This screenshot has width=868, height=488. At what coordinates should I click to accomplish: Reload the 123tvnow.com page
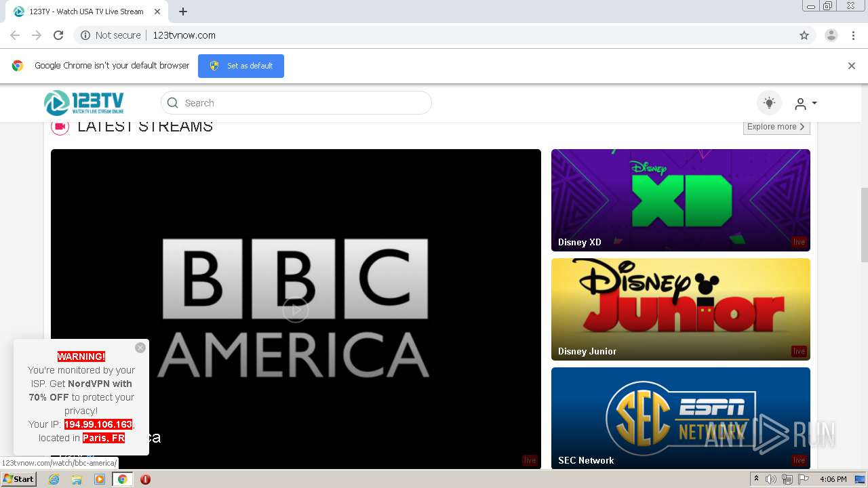click(58, 35)
